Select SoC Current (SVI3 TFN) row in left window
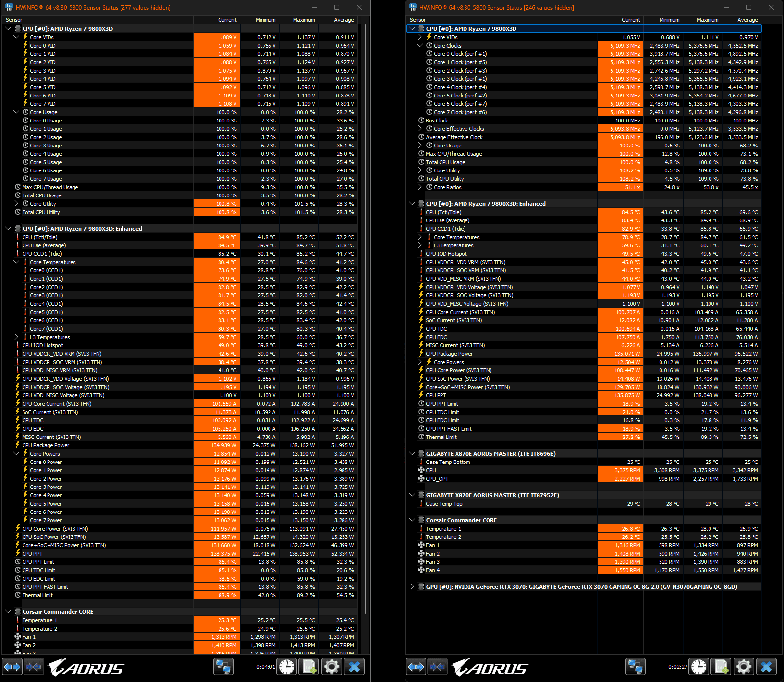Image resolution: width=784 pixels, height=682 pixels. pos(180,412)
